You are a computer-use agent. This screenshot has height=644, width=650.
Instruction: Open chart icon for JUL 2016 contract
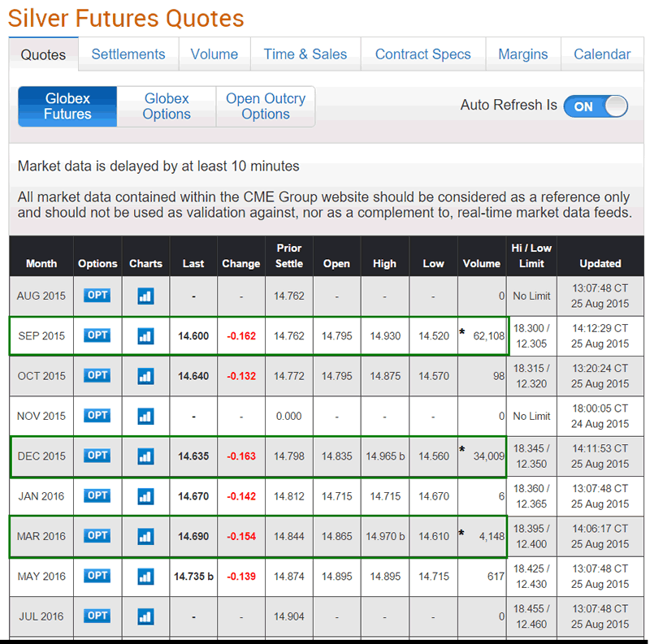tap(145, 616)
